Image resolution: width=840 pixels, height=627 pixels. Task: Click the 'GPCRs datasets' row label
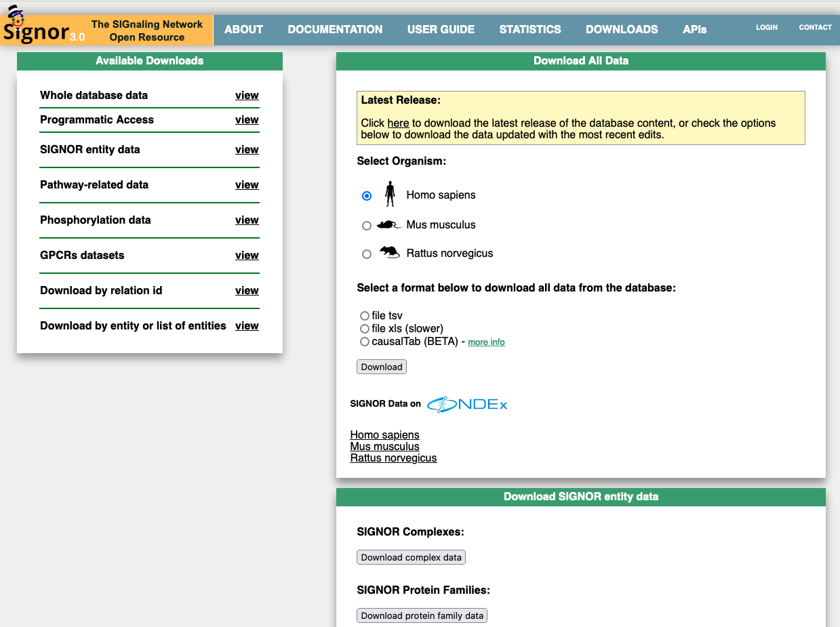coord(82,256)
